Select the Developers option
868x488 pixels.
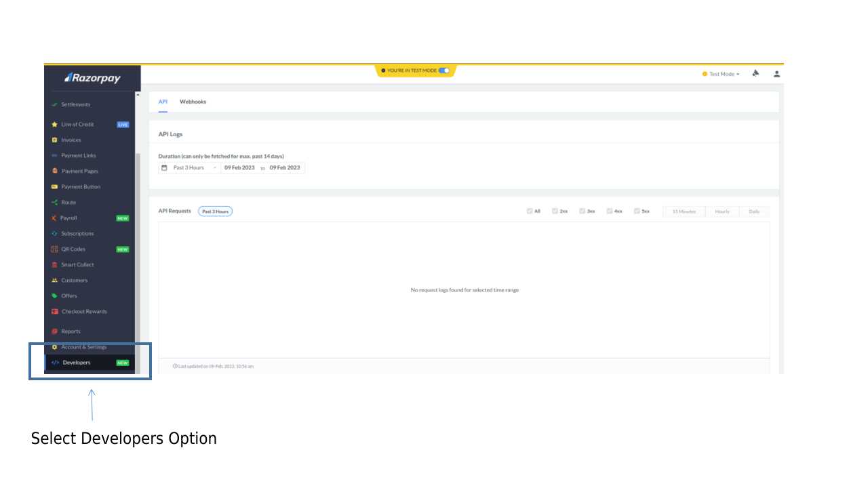click(x=90, y=363)
